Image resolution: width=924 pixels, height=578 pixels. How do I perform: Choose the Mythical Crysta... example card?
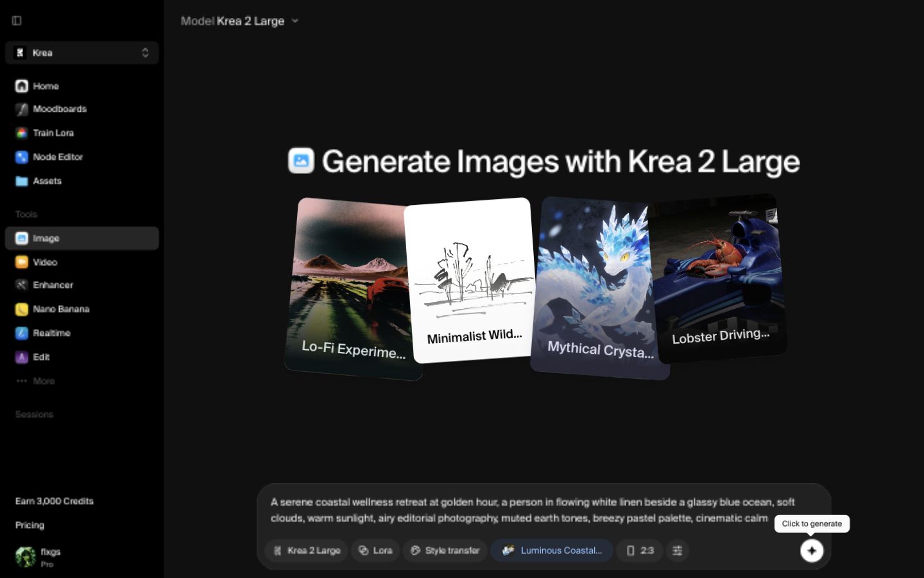[x=597, y=288]
